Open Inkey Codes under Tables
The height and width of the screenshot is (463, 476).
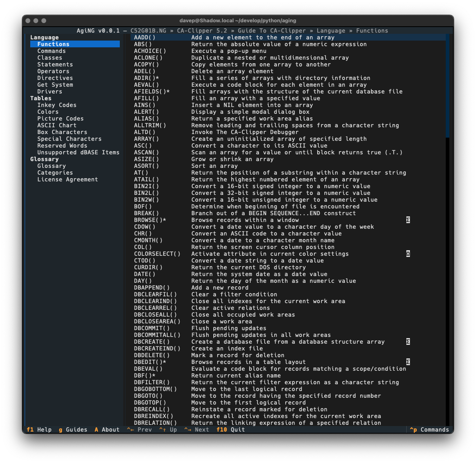(57, 105)
